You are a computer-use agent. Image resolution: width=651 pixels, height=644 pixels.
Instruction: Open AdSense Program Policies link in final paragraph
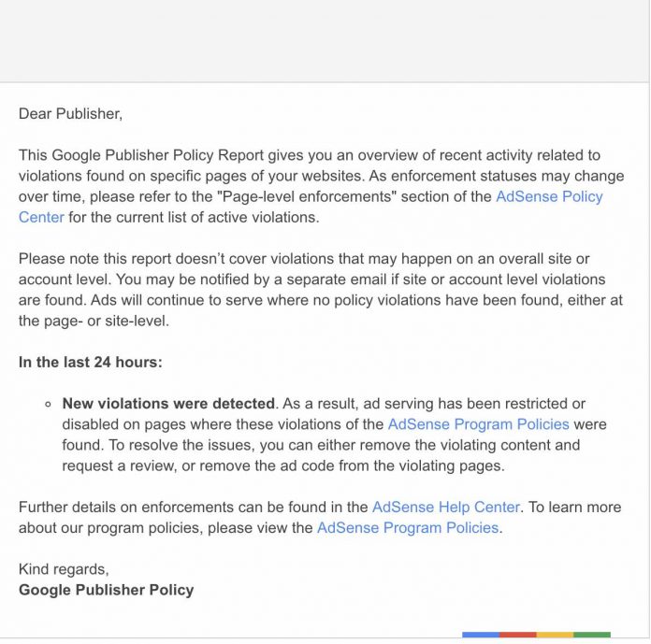(407, 527)
